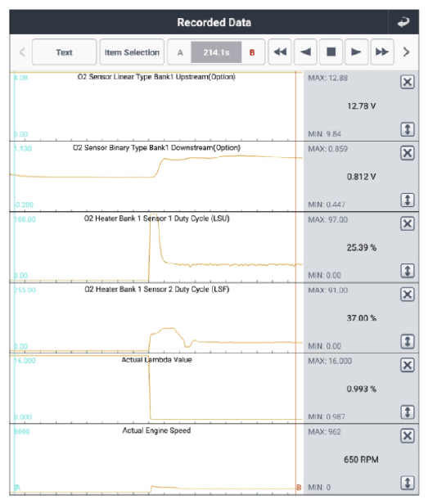Viewport: 428px width, 504px height.
Task: Select cursor A marker
Action: pyautogui.click(x=180, y=52)
